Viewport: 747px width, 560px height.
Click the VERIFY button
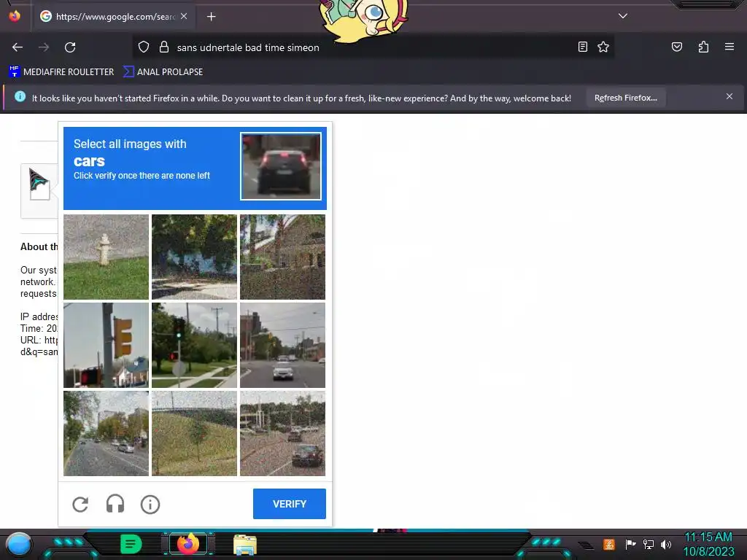(289, 504)
